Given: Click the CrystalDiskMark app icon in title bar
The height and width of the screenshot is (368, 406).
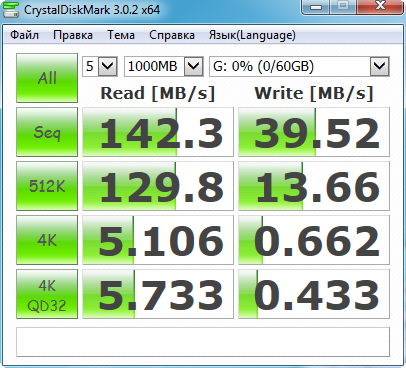Looking at the screenshot, I should (11, 9).
